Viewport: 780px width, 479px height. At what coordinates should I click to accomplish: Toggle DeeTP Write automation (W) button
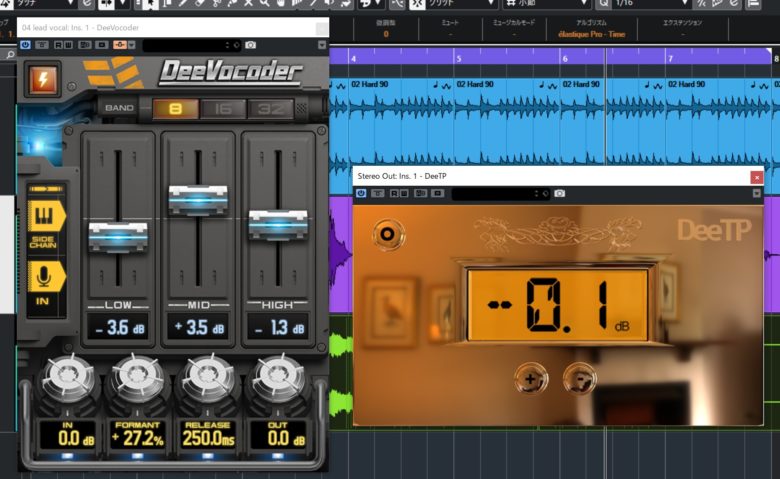[x=402, y=193]
